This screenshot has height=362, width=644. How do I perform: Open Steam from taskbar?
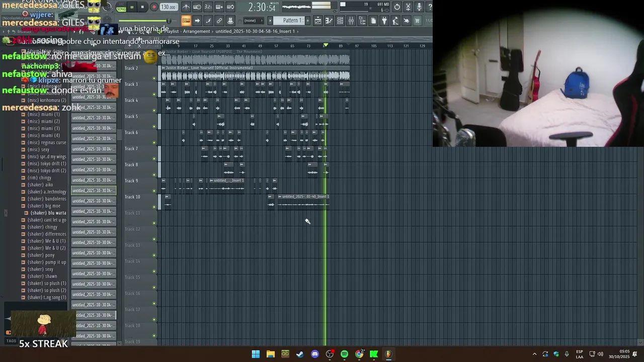tap(300, 354)
